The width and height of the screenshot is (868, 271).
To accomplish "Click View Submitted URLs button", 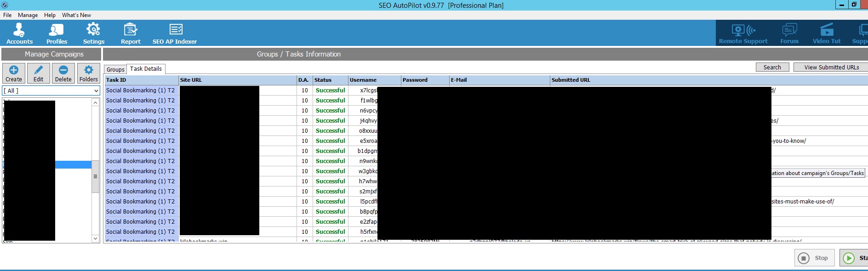I will click(x=831, y=67).
